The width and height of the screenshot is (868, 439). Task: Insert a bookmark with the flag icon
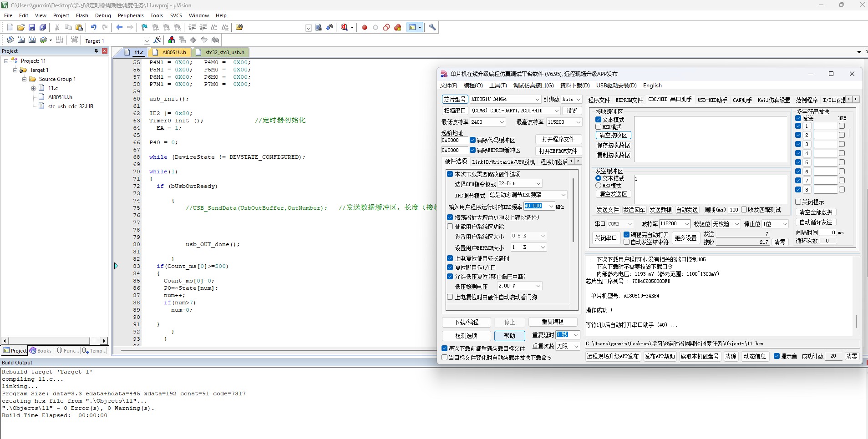point(144,27)
